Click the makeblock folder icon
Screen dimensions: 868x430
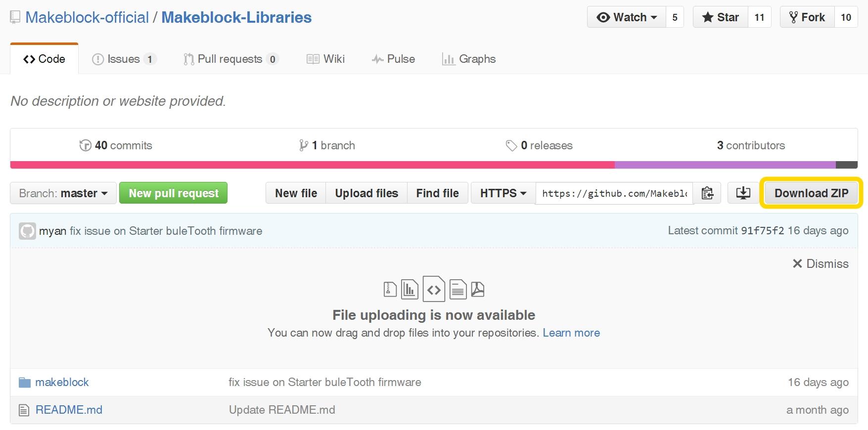(24, 383)
